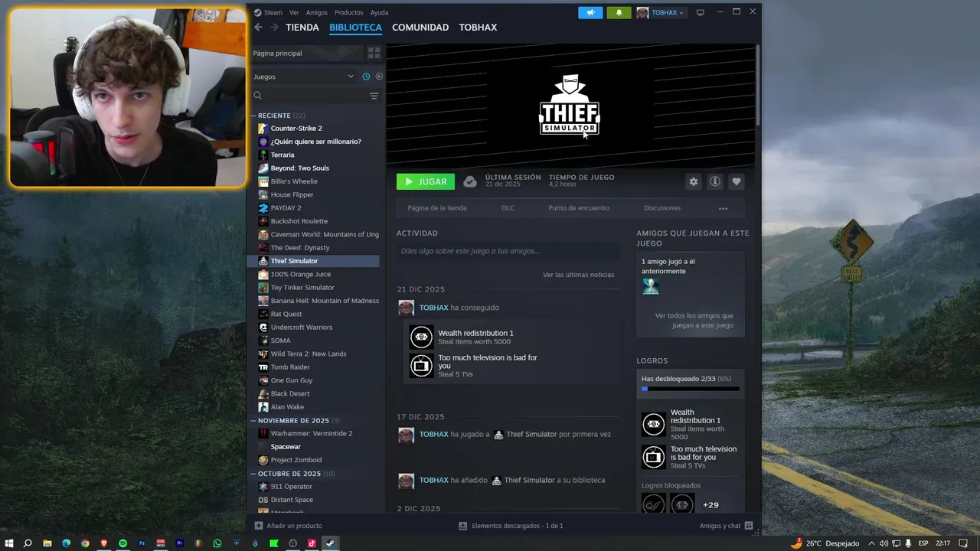Viewport: 980px width, 551px height.
Task: Open Wealth redistribution 1 achievement icon in activity
Action: coord(421,337)
